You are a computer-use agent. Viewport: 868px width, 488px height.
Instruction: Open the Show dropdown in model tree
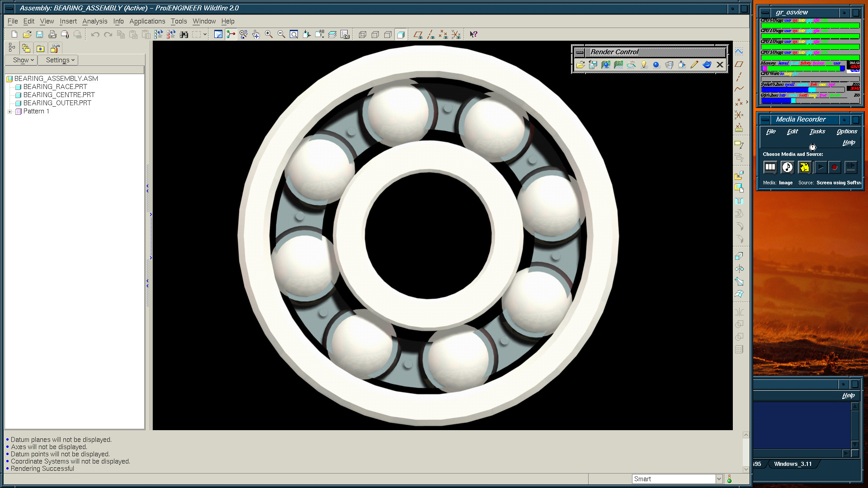coord(23,60)
